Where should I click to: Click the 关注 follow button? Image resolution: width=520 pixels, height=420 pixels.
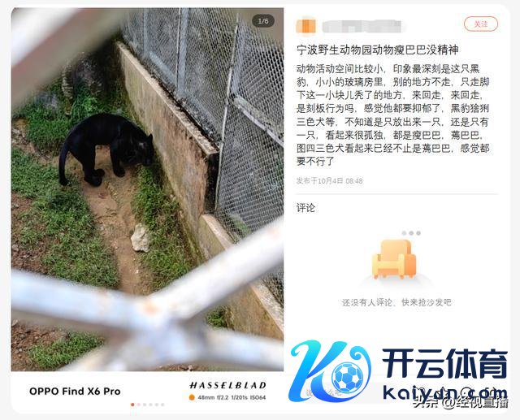click(480, 24)
